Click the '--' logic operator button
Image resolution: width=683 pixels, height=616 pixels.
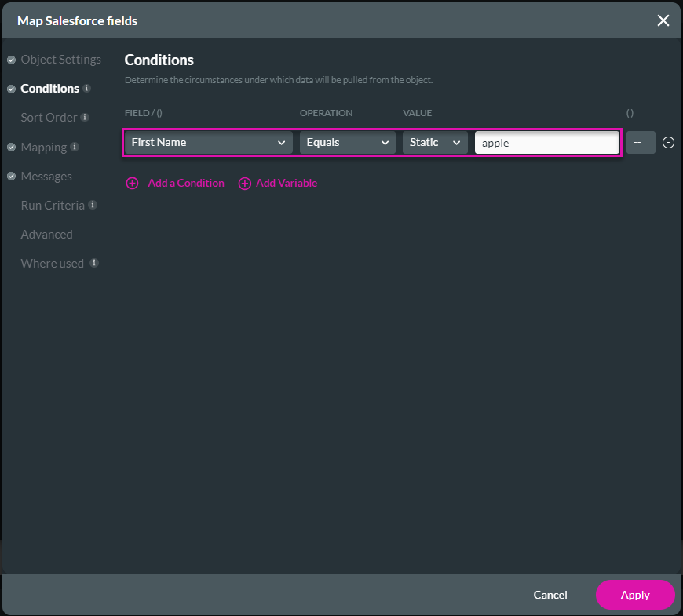(x=640, y=142)
